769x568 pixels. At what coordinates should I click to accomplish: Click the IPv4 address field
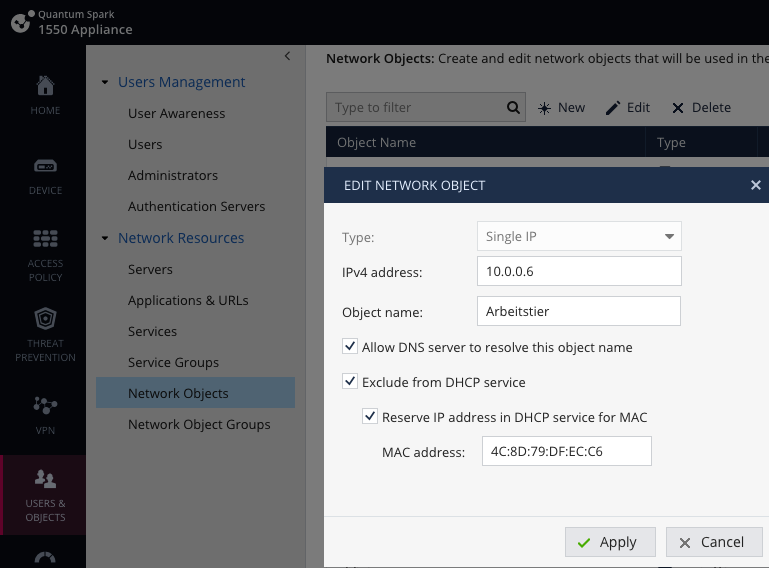tap(579, 271)
